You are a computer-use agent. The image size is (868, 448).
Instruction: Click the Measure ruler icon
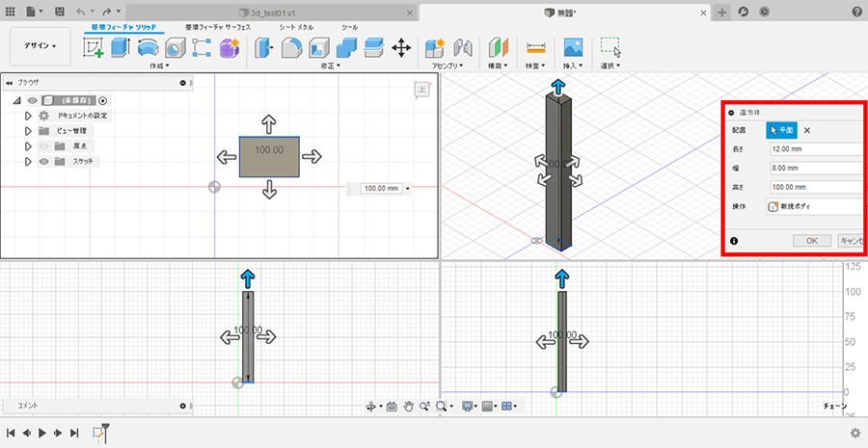536,47
